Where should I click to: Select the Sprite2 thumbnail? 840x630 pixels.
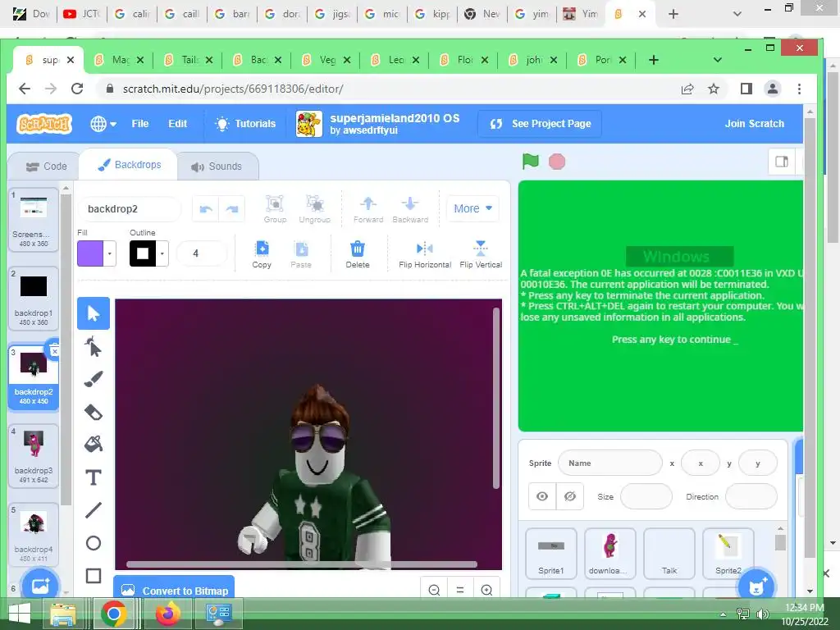728,554
